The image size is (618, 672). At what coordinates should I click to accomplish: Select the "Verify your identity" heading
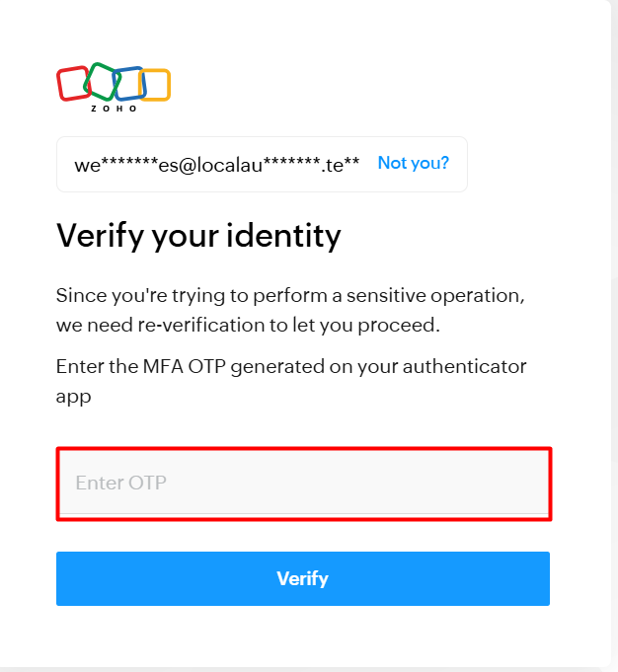[198, 236]
